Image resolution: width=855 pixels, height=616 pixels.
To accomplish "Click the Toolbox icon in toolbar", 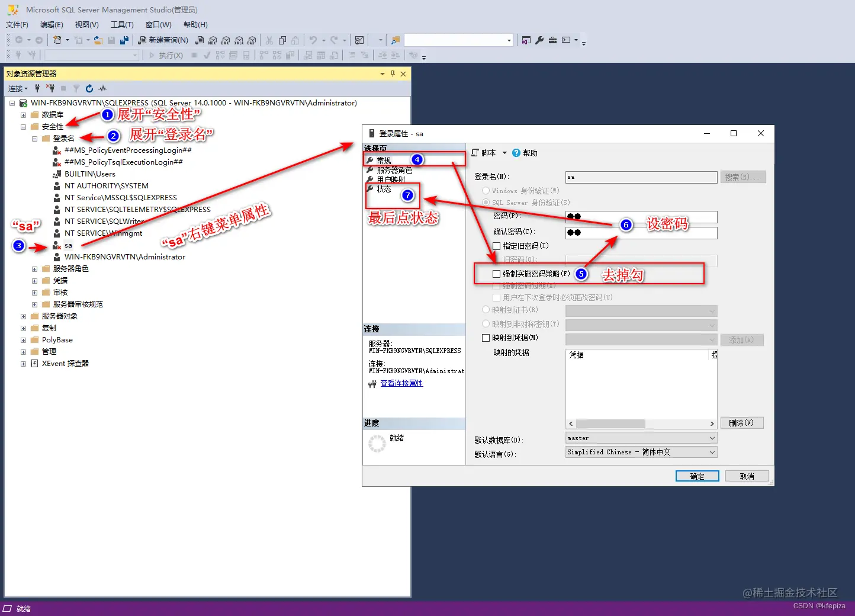I will click(x=552, y=40).
